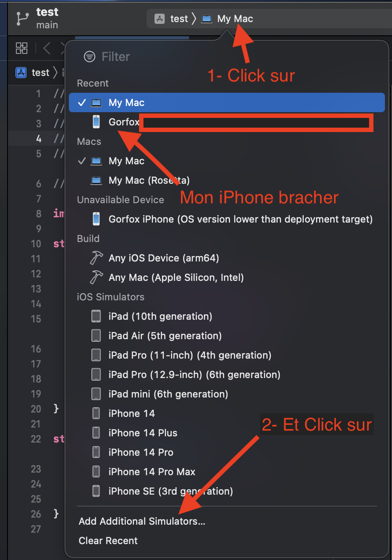Select iPhone 14 Pro Max simulator

click(151, 472)
